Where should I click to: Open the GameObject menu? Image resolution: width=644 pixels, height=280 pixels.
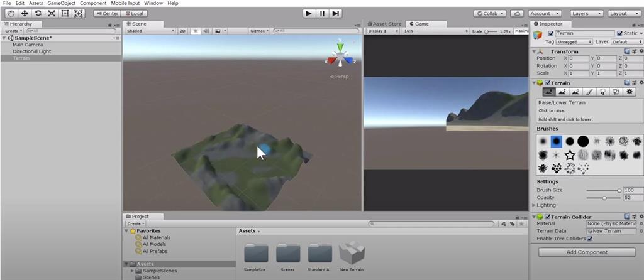tap(62, 3)
